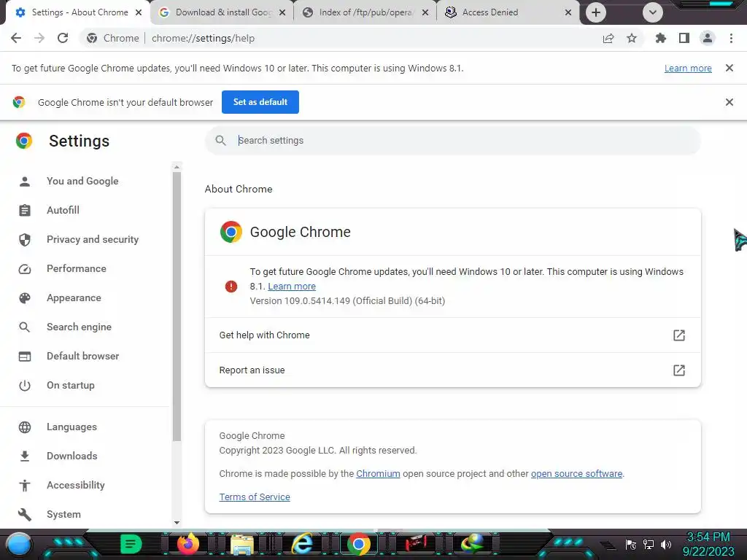Open Languages settings
Image resolution: width=747 pixels, height=560 pixels.
[71, 427]
